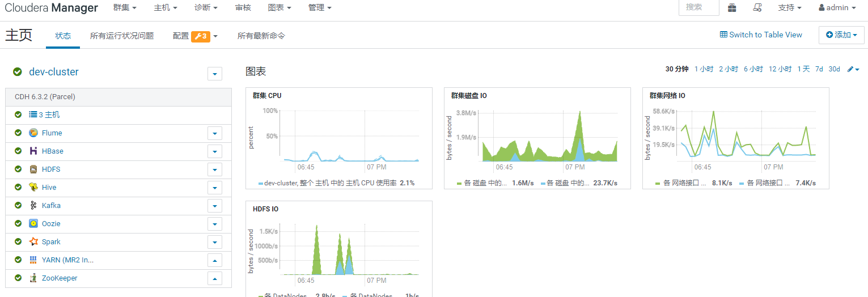Click the Kafka service icon

[x=33, y=205]
